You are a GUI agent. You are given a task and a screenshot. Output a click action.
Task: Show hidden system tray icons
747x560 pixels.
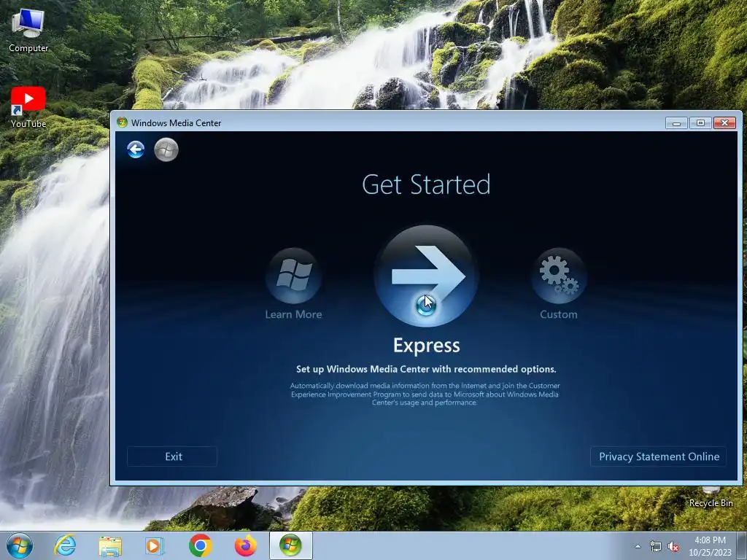pos(638,547)
